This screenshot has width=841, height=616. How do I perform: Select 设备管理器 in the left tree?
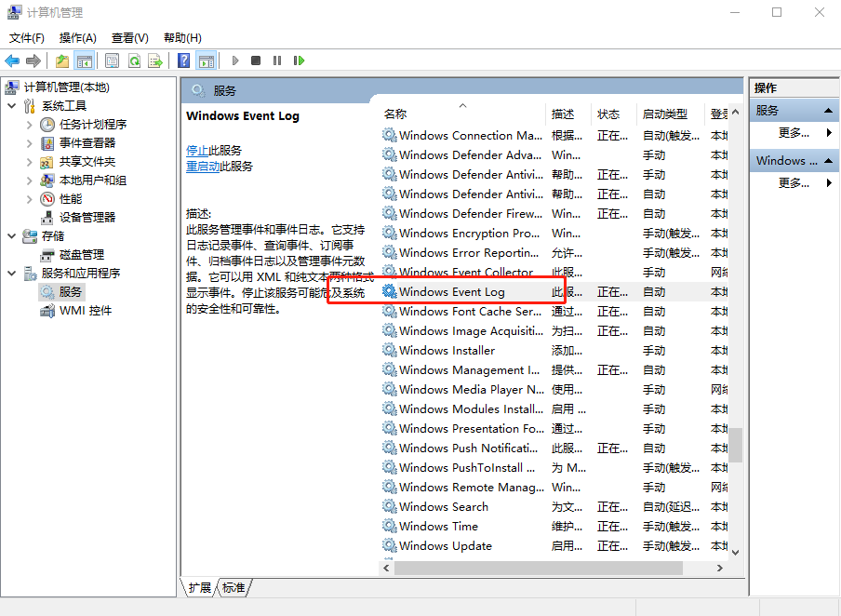click(87, 217)
